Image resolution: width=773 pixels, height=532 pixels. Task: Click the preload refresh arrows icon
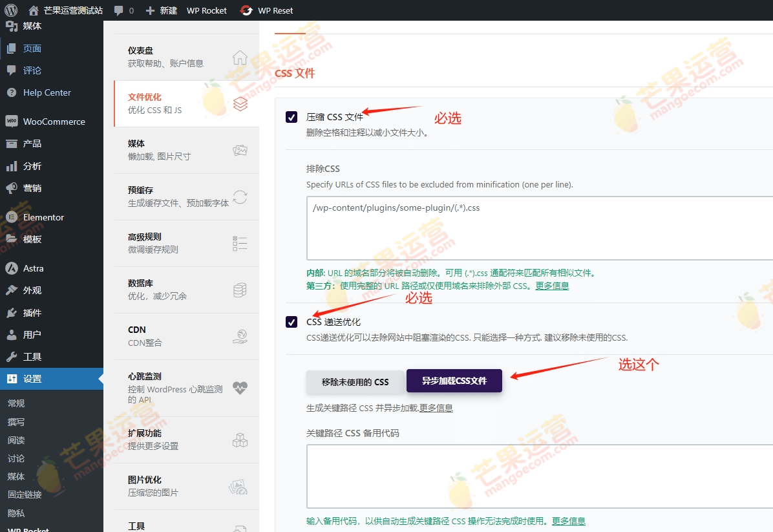pos(240,197)
